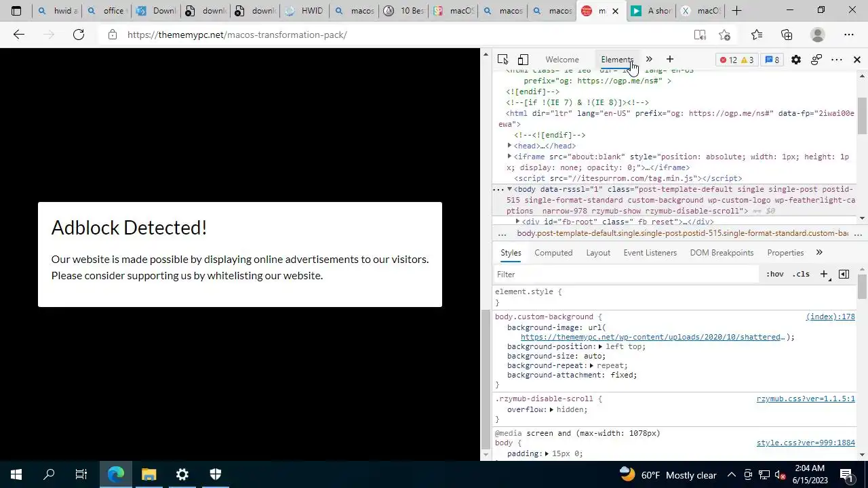Screen dimensions: 868x488
Task: Add a new style rule plus icon
Action: [x=824, y=274]
